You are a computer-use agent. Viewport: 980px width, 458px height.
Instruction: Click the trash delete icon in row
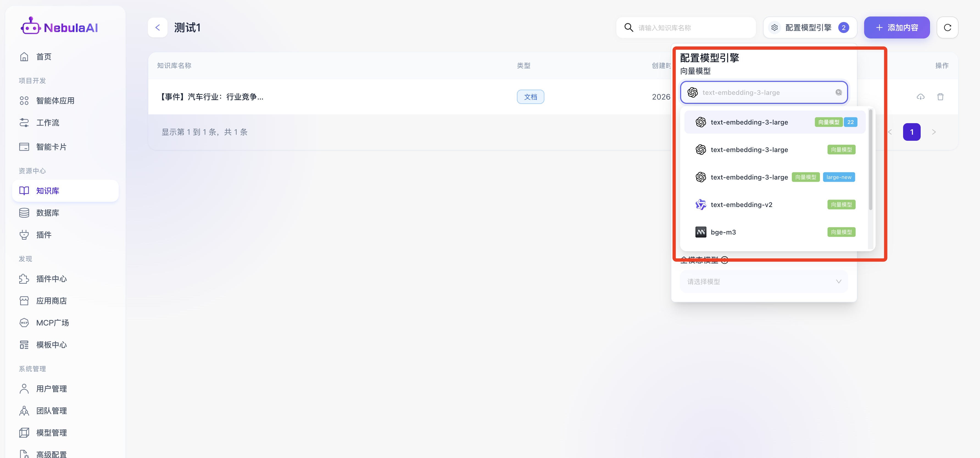(x=940, y=97)
